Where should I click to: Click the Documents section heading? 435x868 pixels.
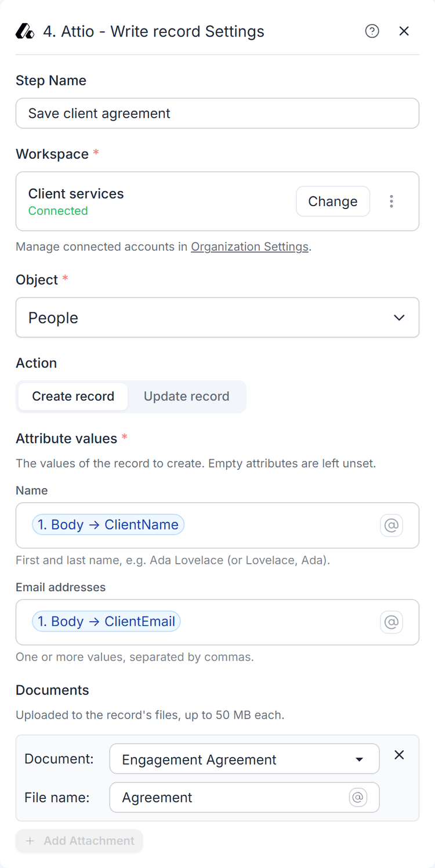point(52,690)
